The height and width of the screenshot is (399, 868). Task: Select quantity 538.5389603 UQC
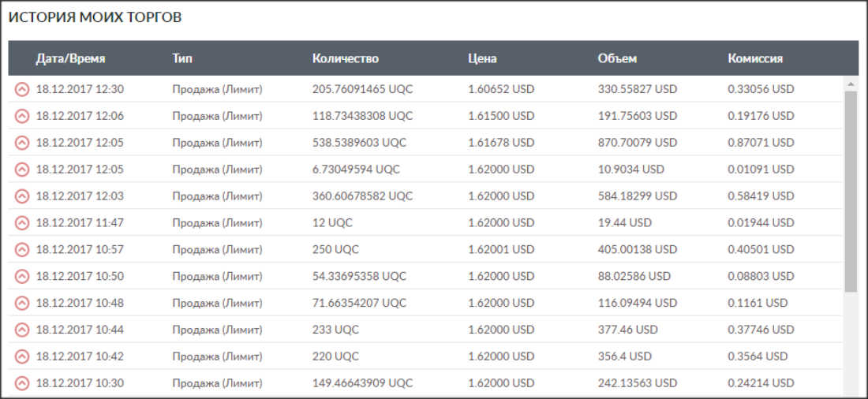359,142
